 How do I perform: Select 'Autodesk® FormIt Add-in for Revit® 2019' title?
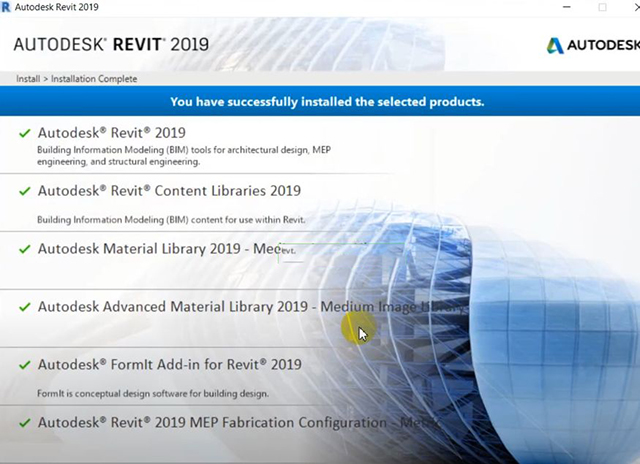coord(170,364)
